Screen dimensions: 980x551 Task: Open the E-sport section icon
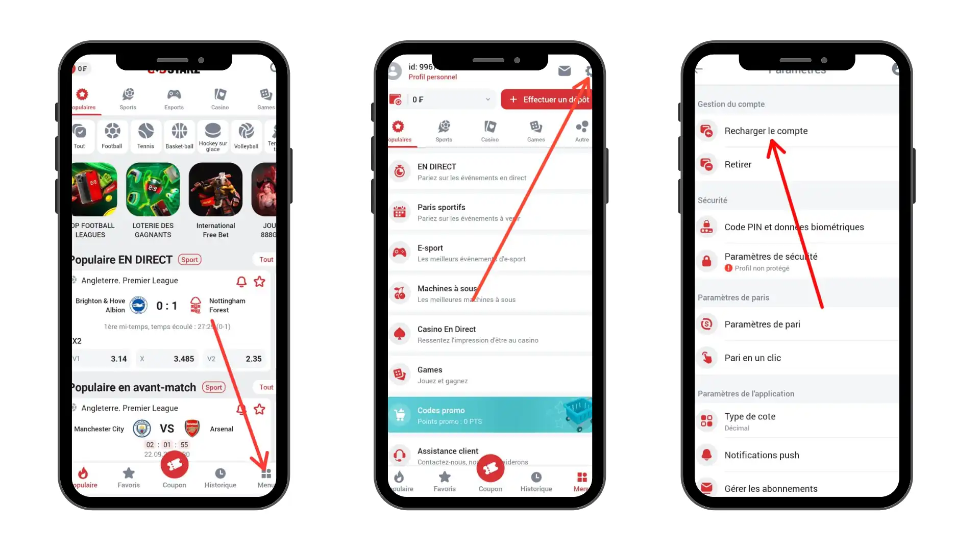[401, 253]
